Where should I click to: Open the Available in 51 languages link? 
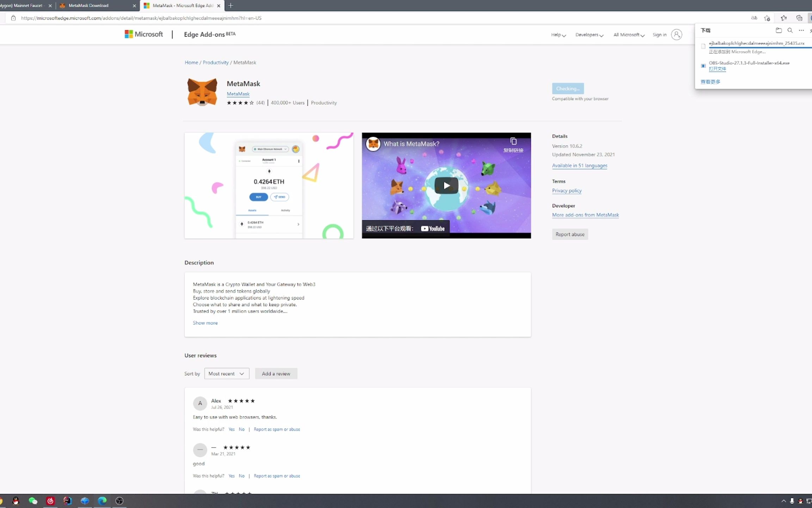(x=579, y=165)
